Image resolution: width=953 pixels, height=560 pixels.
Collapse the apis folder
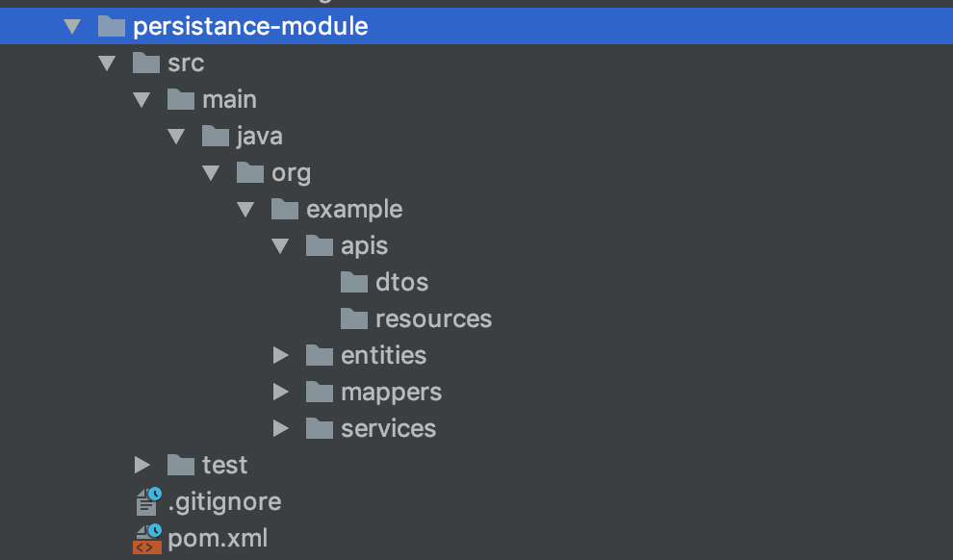click(x=280, y=245)
